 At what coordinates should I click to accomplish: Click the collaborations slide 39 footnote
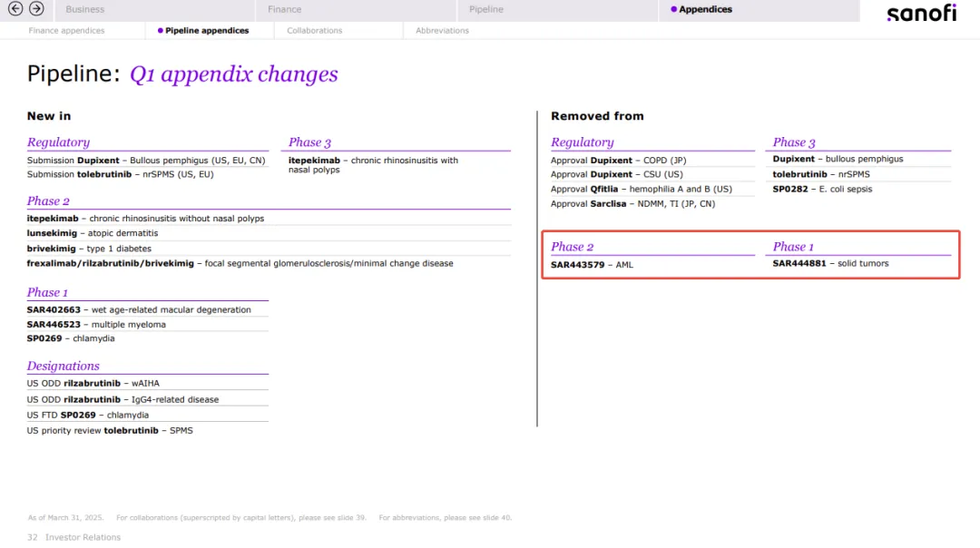click(241, 518)
